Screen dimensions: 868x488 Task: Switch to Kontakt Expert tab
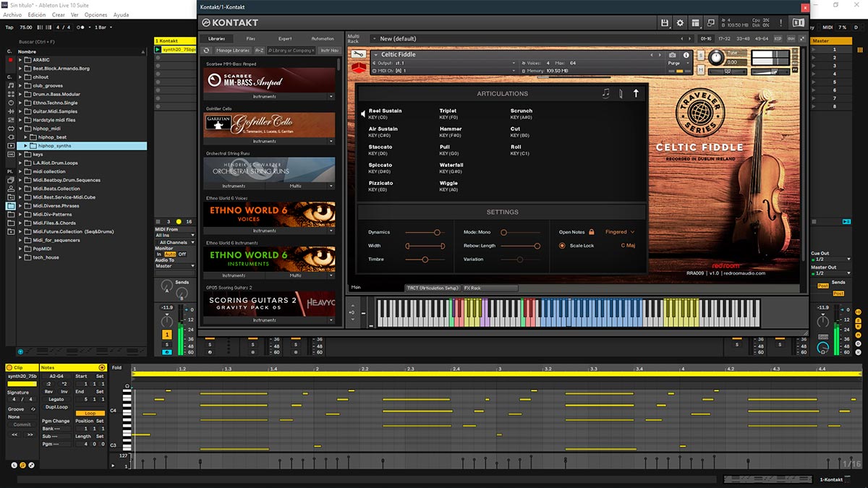point(285,38)
